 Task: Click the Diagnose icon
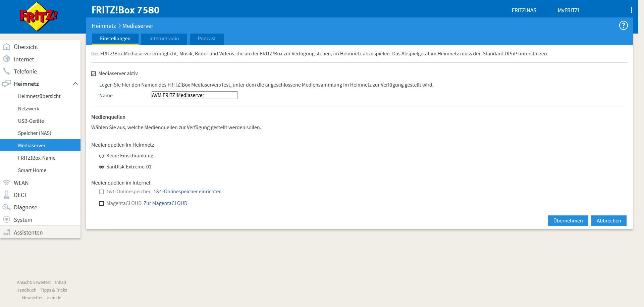point(6,207)
